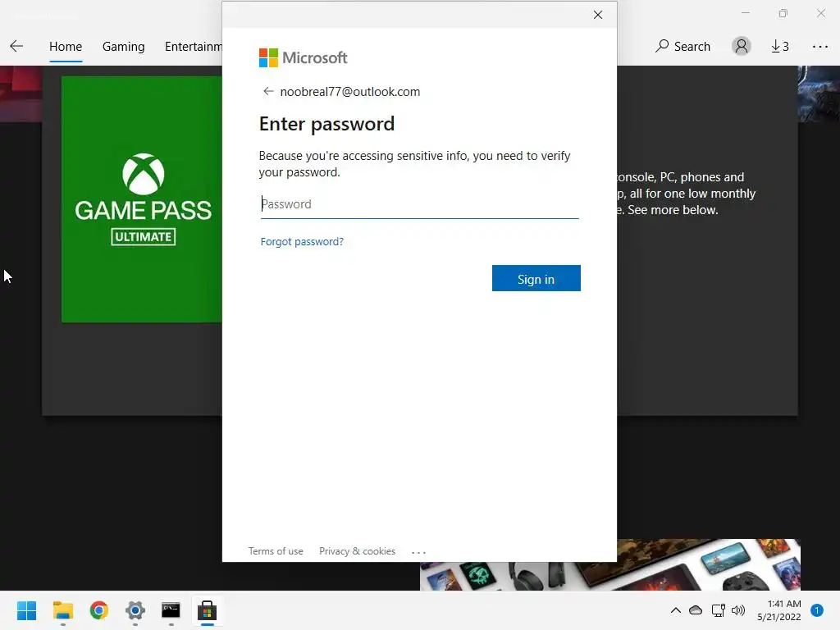Open the Windows Start menu
Screen dimensions: 840x630
(27, 610)
